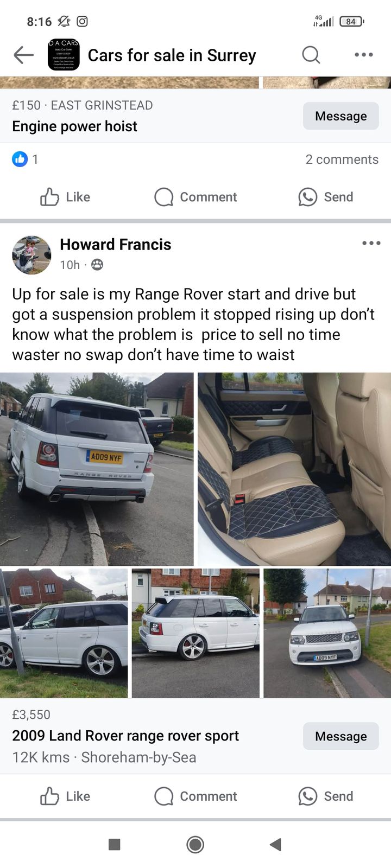Viewport: 391px width, 868px height.
Task: Open Howard Francis profile picture
Action: tap(31, 255)
